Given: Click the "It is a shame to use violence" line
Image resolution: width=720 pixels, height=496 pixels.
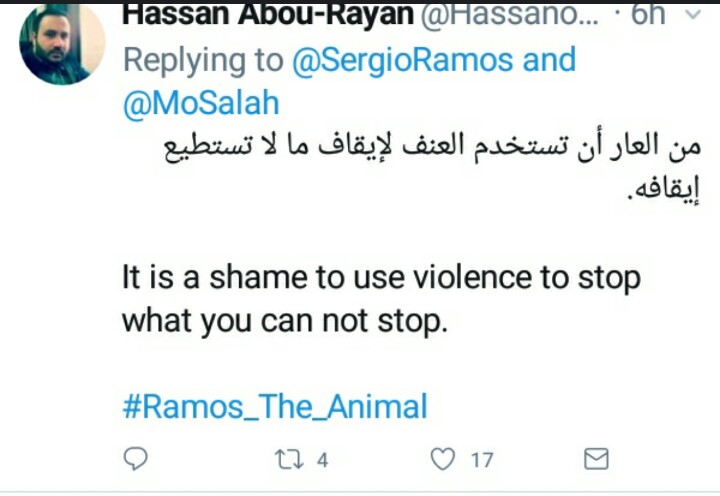Looking at the screenshot, I should point(381,277).
